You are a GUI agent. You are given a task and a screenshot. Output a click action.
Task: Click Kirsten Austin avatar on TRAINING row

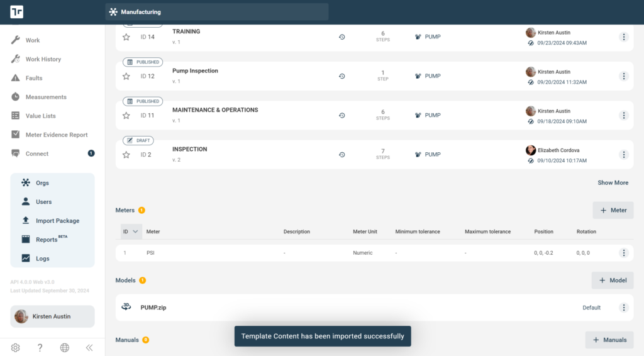click(531, 33)
